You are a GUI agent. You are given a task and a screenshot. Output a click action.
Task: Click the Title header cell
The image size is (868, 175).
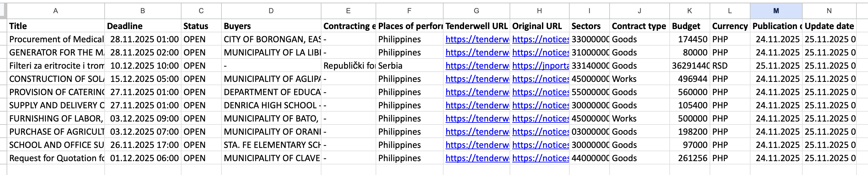[55, 26]
